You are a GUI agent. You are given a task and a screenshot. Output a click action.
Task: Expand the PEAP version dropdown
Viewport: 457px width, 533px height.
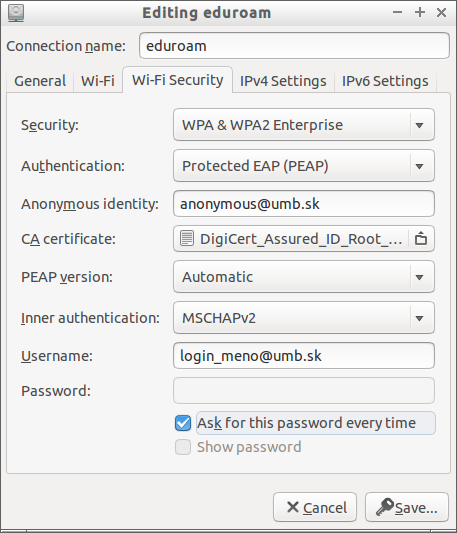304,277
